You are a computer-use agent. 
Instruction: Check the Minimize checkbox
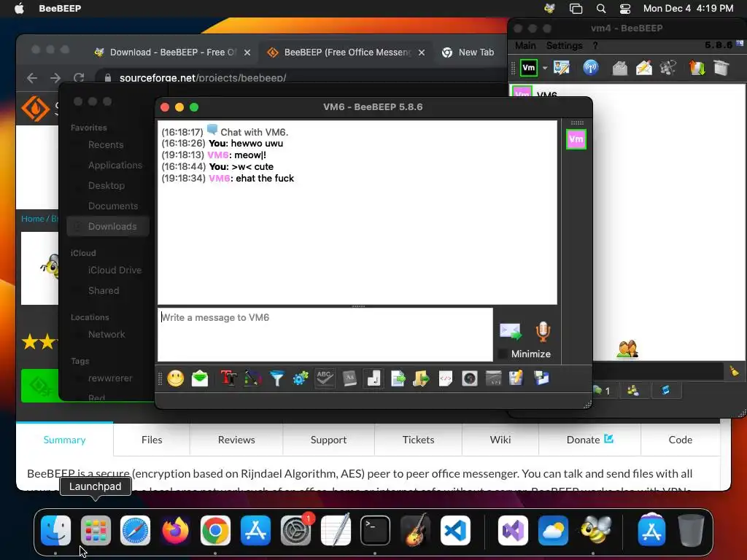[502, 354]
